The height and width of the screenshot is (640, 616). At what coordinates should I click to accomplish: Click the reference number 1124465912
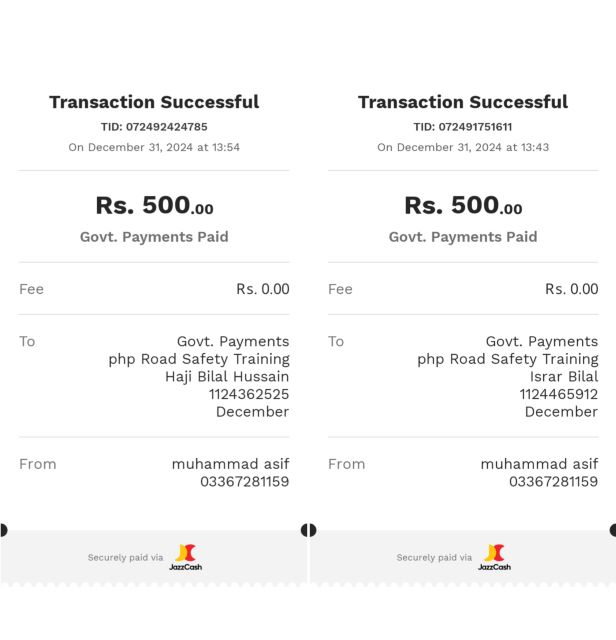(559, 394)
